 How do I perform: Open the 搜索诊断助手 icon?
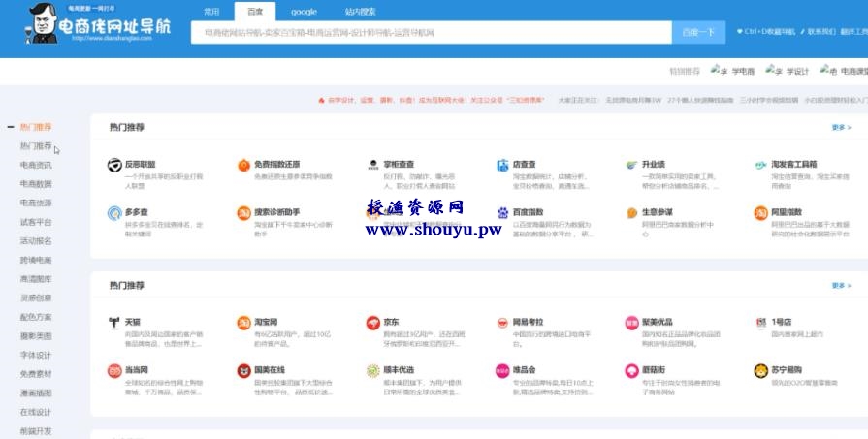click(x=244, y=213)
